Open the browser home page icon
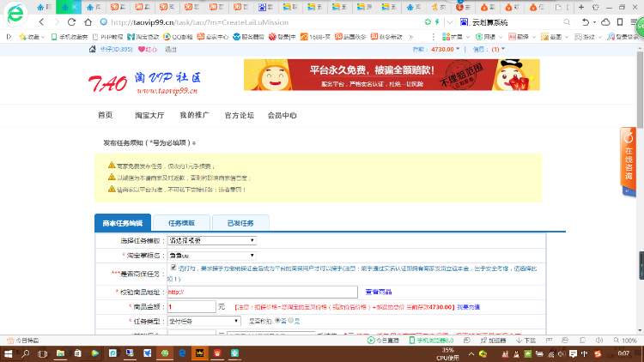Viewport: 644px width, 362px height. coord(88,22)
